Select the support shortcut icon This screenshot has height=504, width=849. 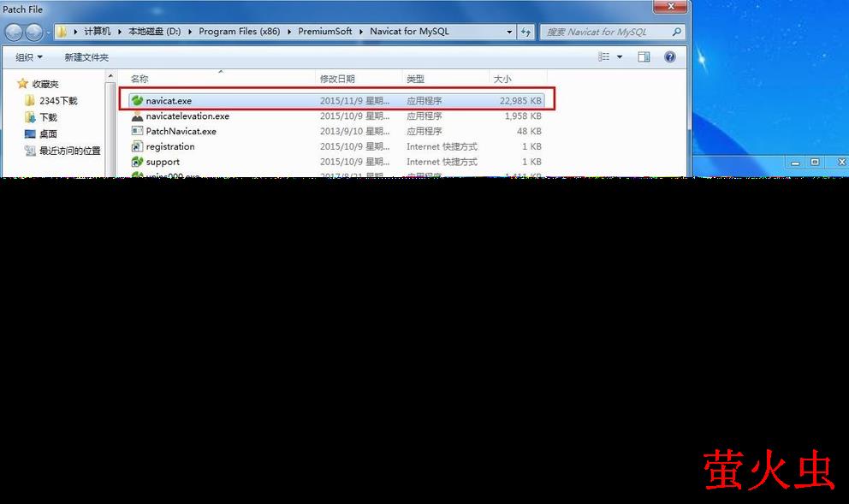click(x=137, y=162)
